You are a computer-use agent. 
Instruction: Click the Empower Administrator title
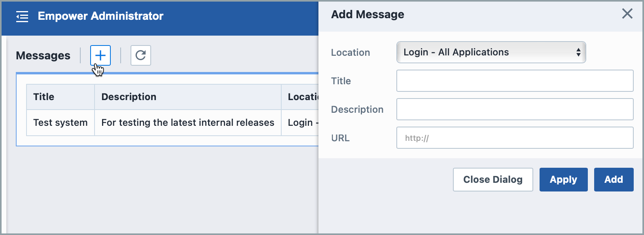pos(100,16)
